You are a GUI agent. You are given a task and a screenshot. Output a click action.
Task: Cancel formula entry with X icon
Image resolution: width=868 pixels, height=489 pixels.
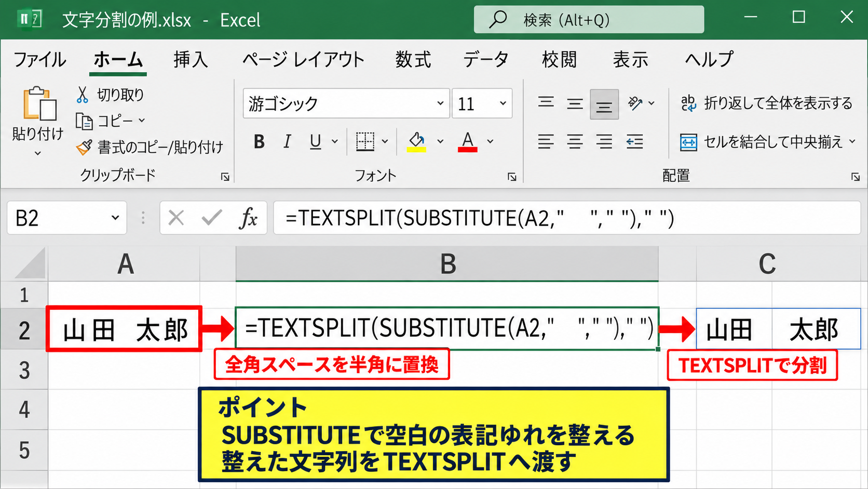tap(176, 218)
